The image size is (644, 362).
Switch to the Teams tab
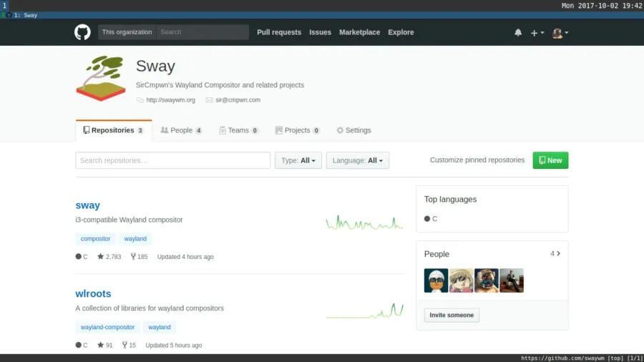coord(238,130)
